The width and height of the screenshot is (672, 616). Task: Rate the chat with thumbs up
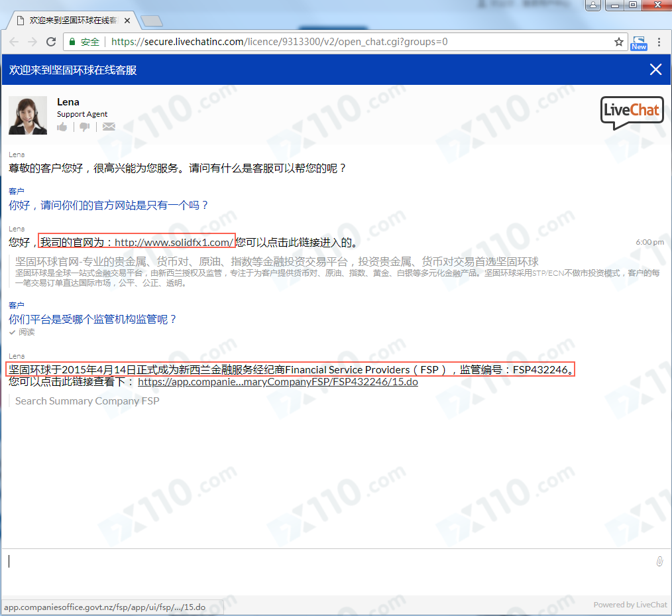point(62,127)
